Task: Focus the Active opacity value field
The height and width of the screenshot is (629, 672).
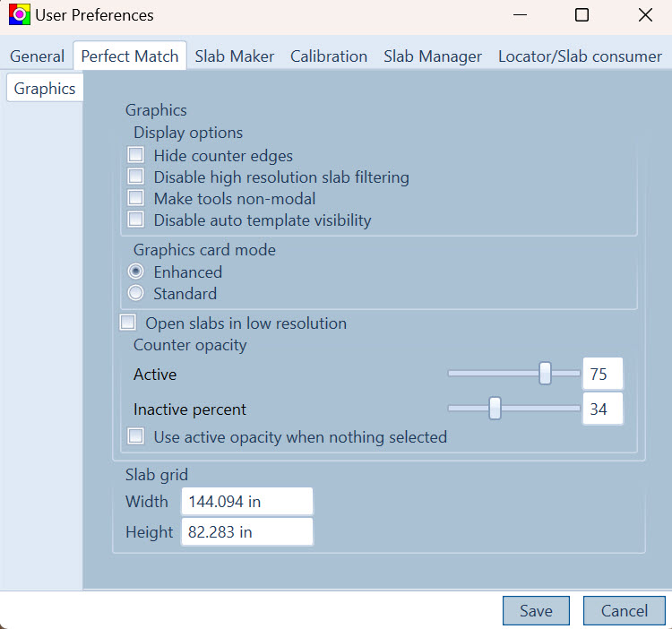Action: pyautogui.click(x=603, y=374)
